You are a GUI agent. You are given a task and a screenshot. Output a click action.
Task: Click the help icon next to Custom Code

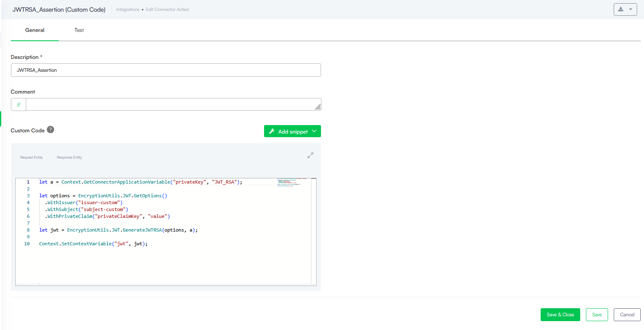point(50,129)
